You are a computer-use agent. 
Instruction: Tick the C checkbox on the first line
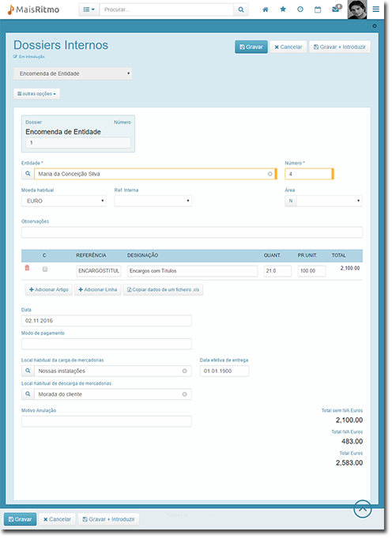pos(45,269)
